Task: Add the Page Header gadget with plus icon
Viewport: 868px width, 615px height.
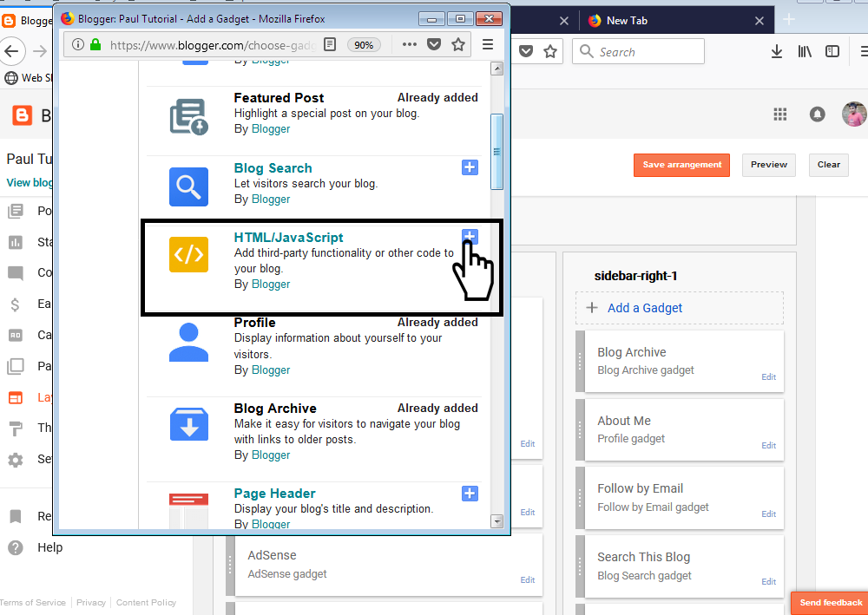Action: (x=470, y=494)
